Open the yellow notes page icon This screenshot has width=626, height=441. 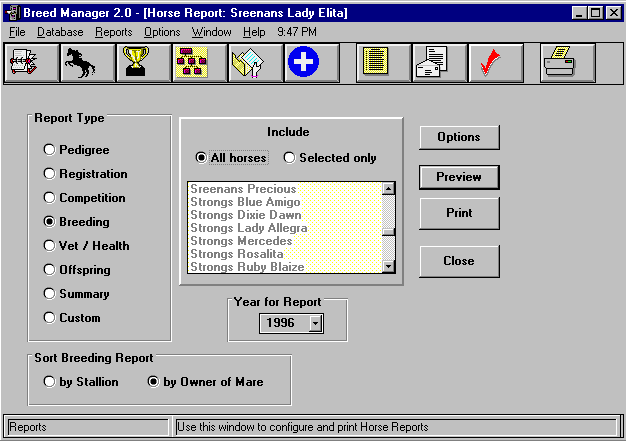(x=384, y=64)
